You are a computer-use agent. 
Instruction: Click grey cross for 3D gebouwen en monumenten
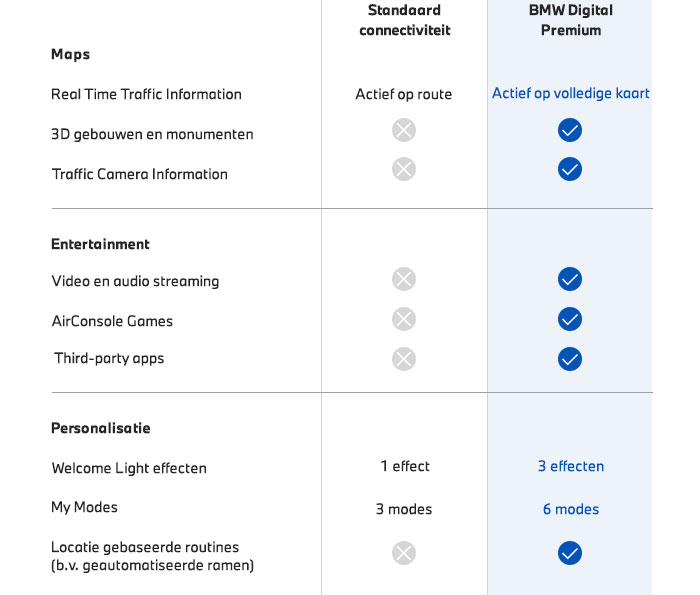[x=404, y=130]
